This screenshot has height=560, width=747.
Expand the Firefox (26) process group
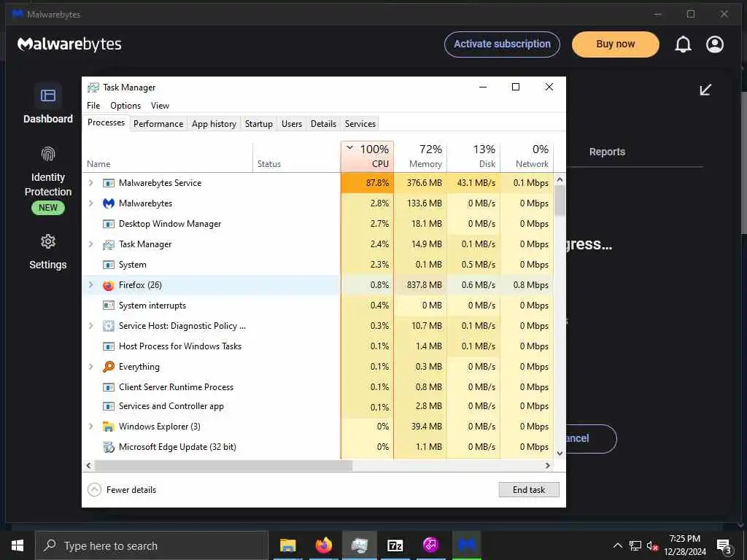(90, 285)
